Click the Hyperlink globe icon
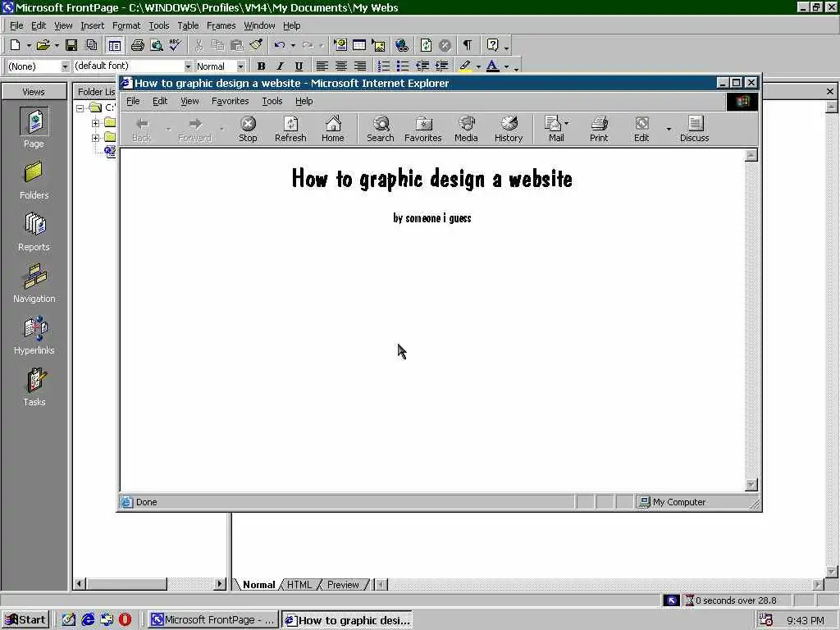Image resolution: width=840 pixels, height=630 pixels. pyautogui.click(x=402, y=46)
